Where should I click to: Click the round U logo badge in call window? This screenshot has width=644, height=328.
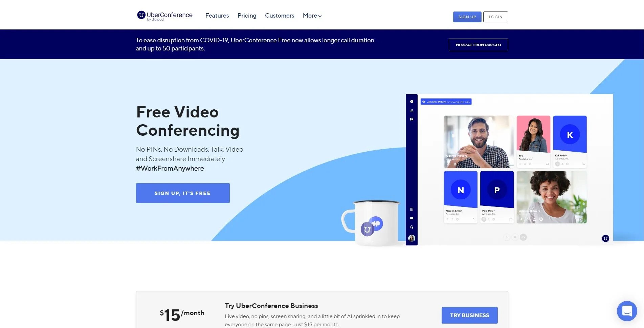point(605,238)
